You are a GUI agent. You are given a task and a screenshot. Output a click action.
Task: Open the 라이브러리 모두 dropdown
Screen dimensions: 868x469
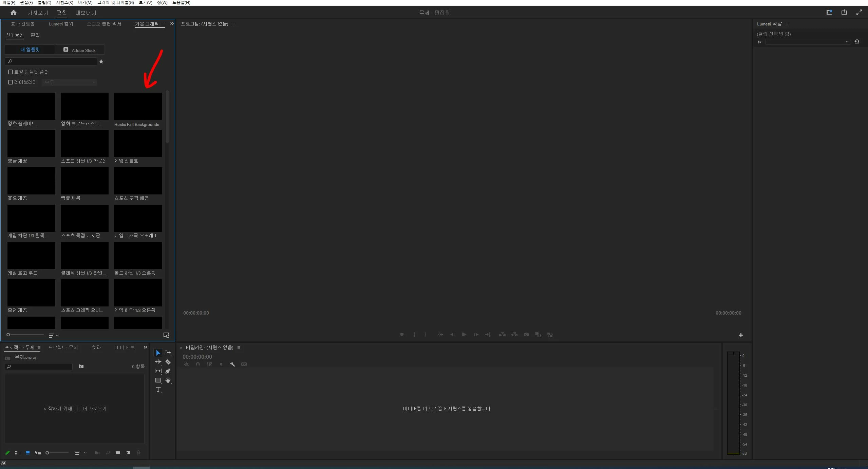click(x=70, y=82)
